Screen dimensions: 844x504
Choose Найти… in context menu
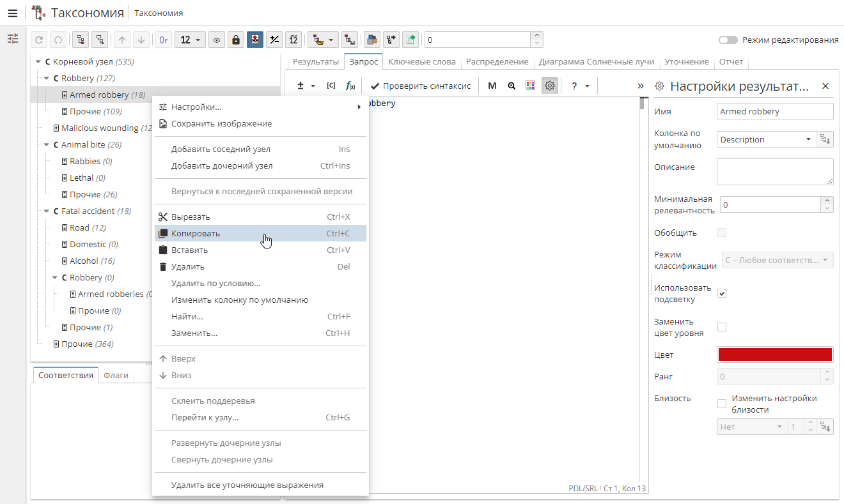point(260,316)
